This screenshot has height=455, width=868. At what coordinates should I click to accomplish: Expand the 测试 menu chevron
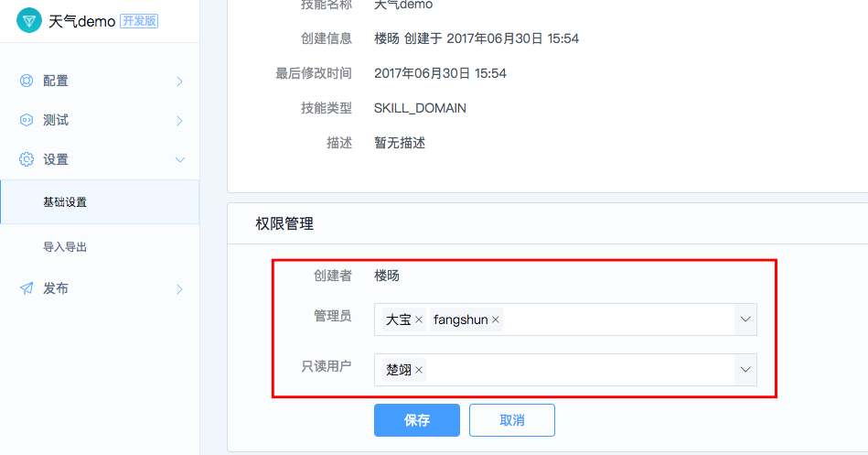[x=179, y=121]
